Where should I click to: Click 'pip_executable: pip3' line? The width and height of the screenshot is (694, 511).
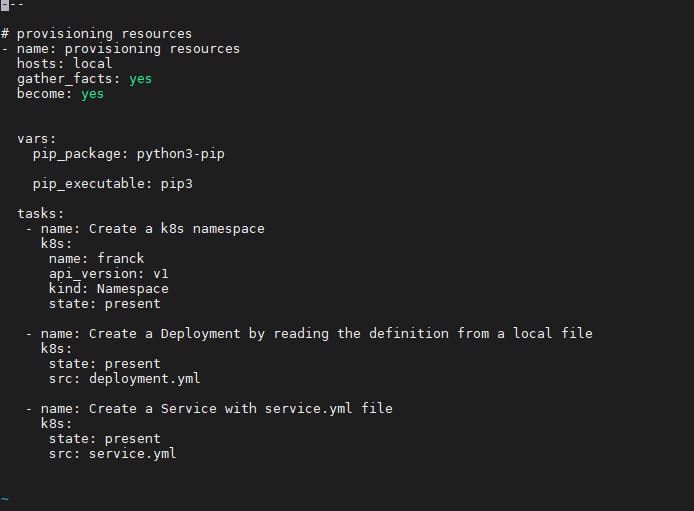(112, 184)
